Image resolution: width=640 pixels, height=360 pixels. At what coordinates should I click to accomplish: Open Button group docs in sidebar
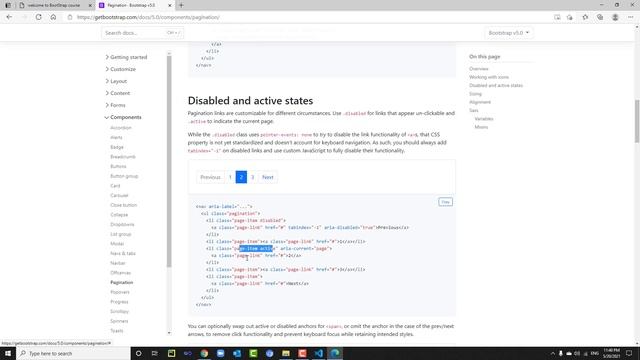pyautogui.click(x=124, y=176)
